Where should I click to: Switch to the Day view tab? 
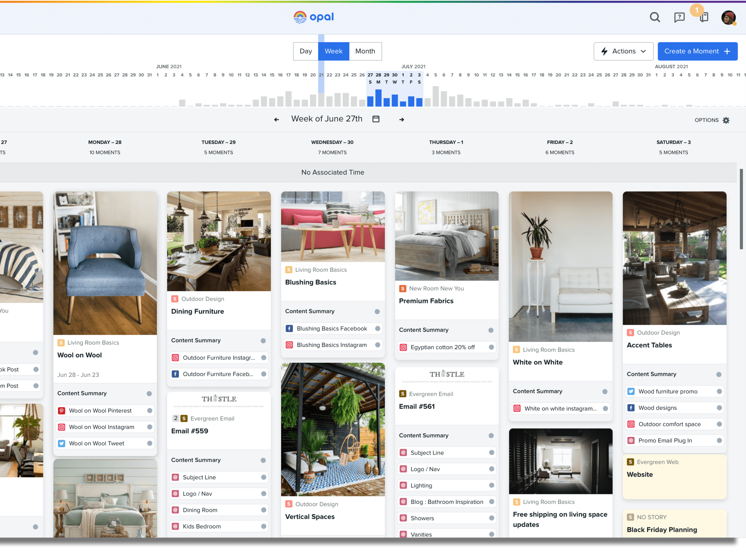(306, 51)
